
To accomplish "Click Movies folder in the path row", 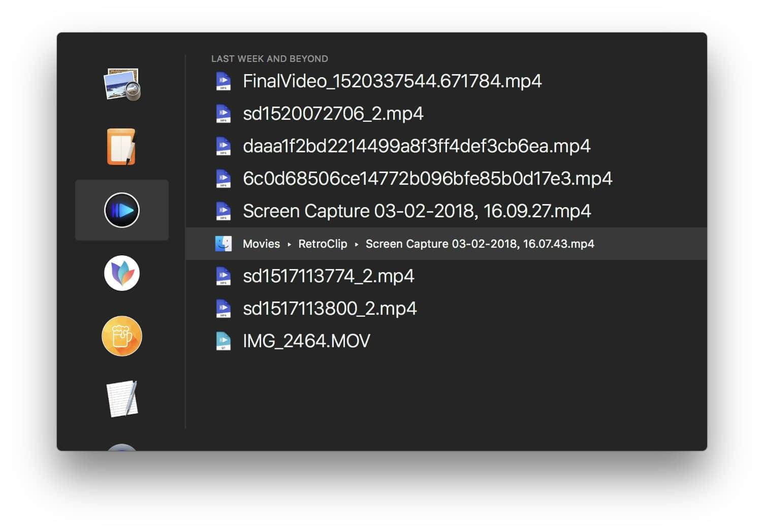I will tap(261, 244).
